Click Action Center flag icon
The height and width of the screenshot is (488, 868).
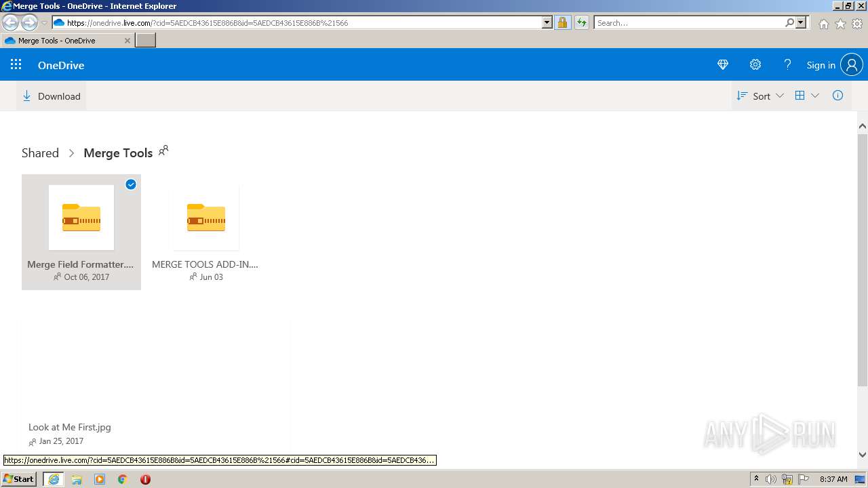[804, 479]
